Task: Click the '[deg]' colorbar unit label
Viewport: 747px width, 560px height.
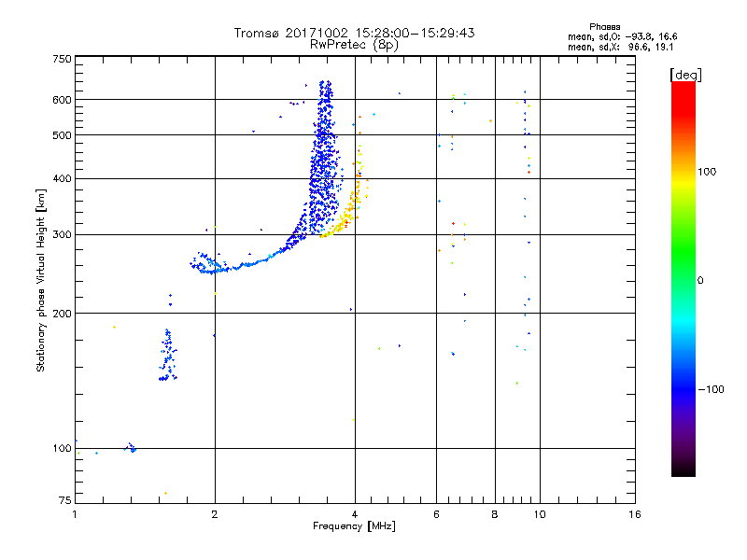Action: click(x=685, y=75)
